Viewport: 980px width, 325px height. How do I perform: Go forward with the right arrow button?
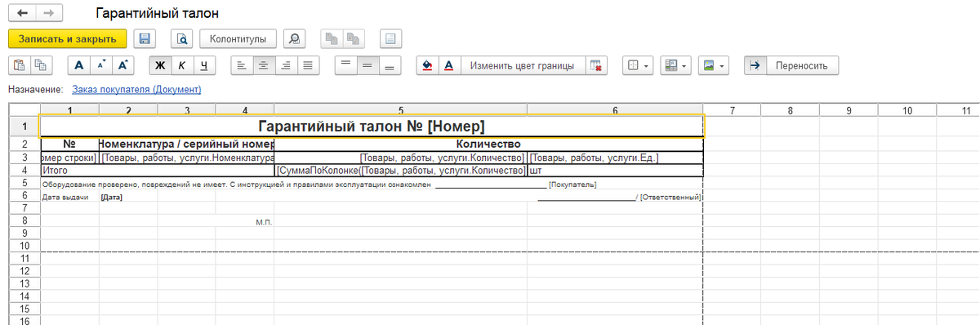click(50, 14)
